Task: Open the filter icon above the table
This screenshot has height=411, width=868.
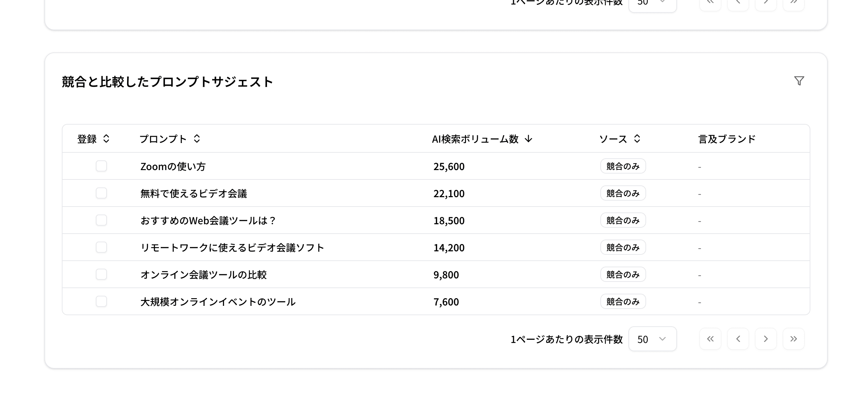Action: (x=799, y=81)
